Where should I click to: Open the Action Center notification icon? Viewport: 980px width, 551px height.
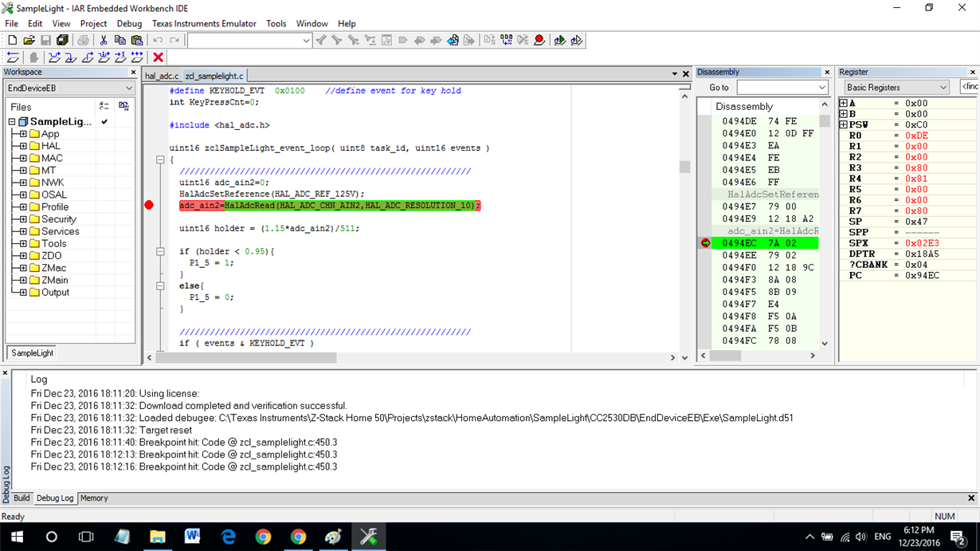pos(957,537)
